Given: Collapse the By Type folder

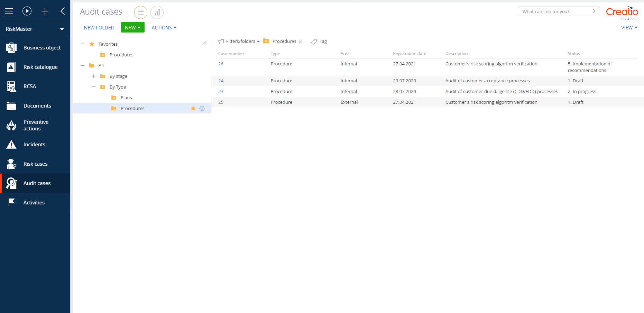Looking at the screenshot, I should point(94,87).
